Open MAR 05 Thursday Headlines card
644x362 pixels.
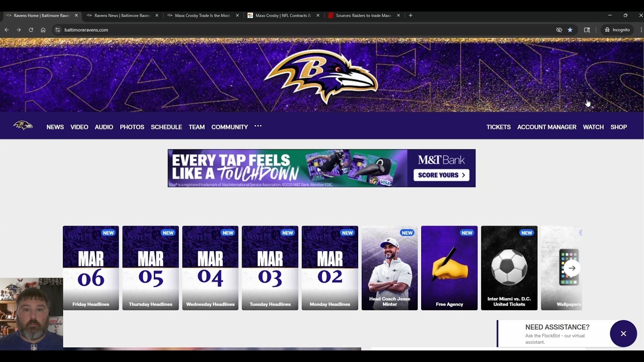pos(150,268)
